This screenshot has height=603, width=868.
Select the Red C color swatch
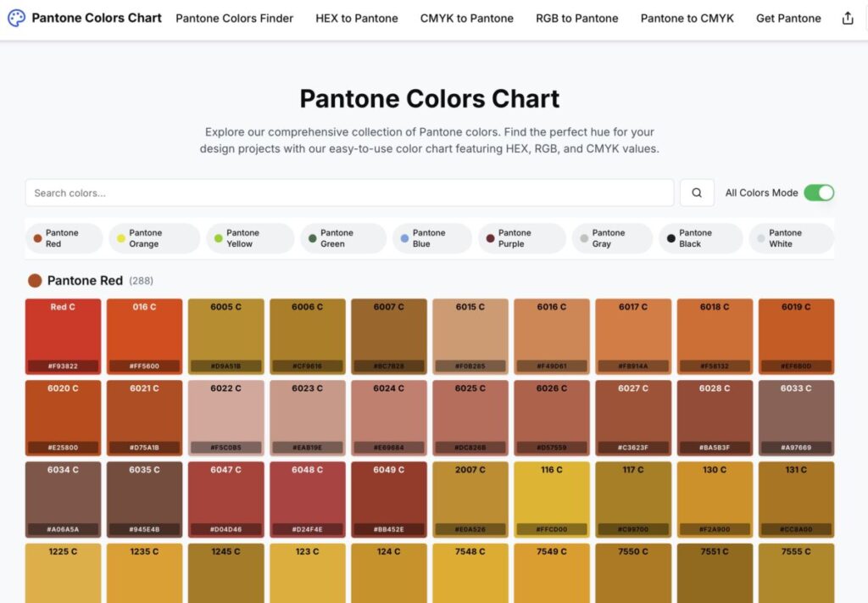point(63,336)
